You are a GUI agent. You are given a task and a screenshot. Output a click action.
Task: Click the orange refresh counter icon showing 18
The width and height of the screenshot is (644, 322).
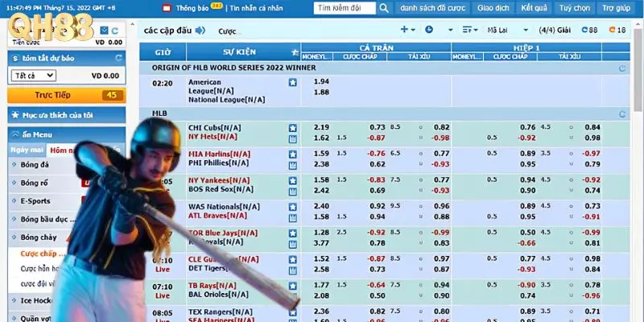pos(617,30)
